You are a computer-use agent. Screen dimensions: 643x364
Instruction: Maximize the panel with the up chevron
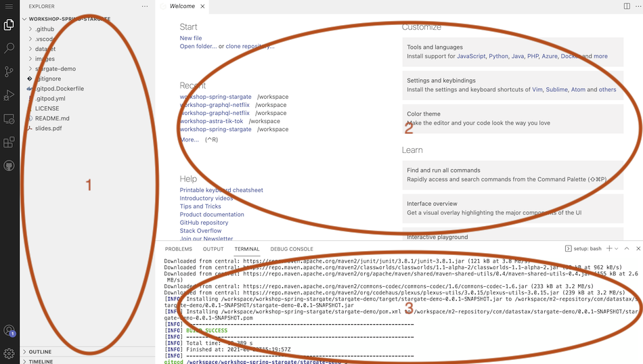627,248
